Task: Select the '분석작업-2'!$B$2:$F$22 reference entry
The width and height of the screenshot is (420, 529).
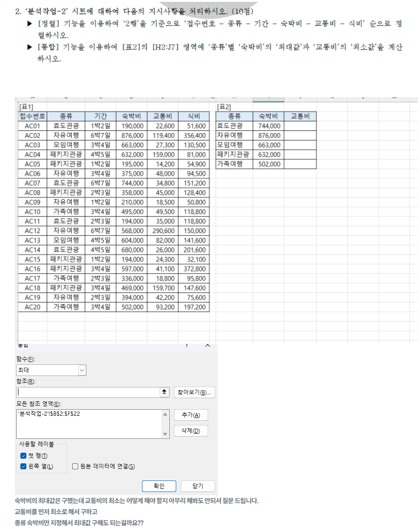Action: click(x=49, y=413)
